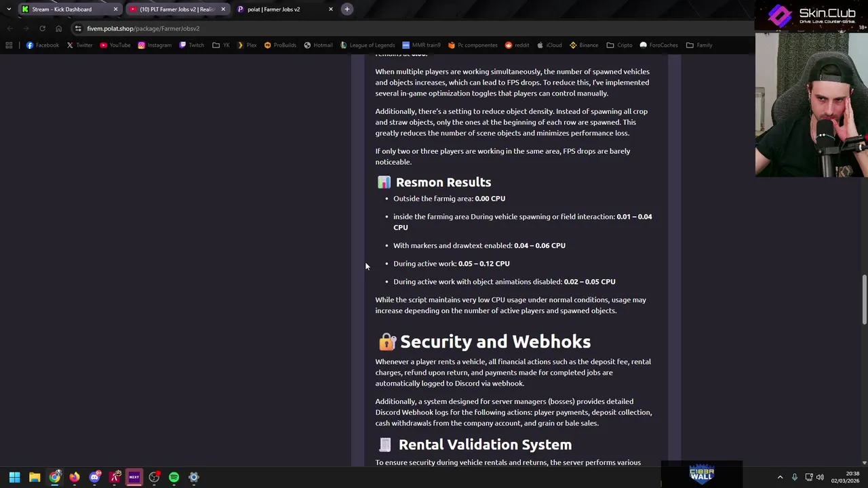This screenshot has width=868, height=488.
Task: Click the Security and Webhoks heading
Action: [495, 342]
